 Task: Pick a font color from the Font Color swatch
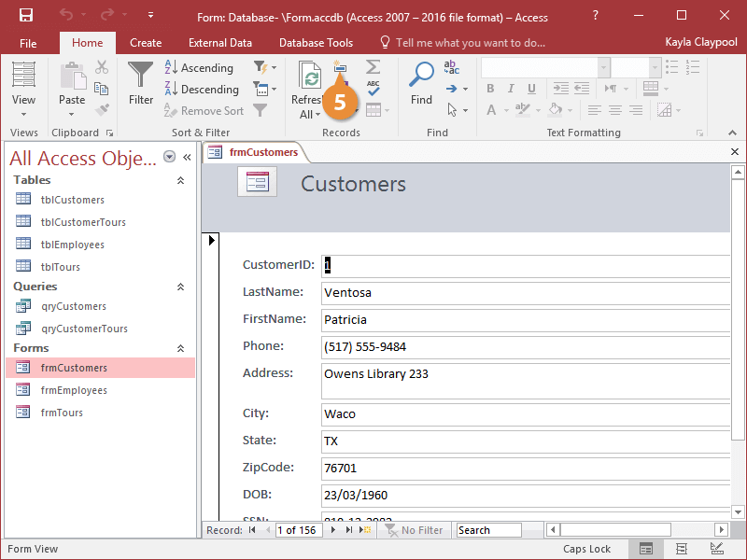492,110
